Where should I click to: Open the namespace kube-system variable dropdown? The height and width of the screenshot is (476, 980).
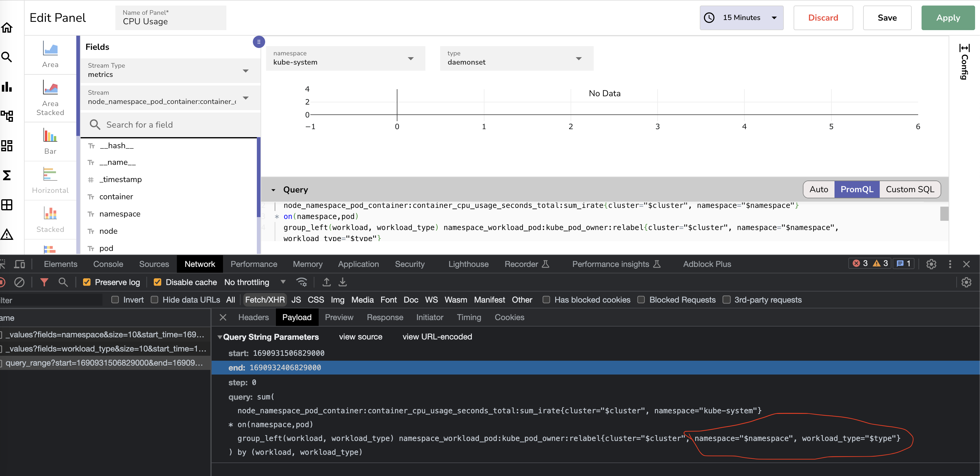coord(345,58)
